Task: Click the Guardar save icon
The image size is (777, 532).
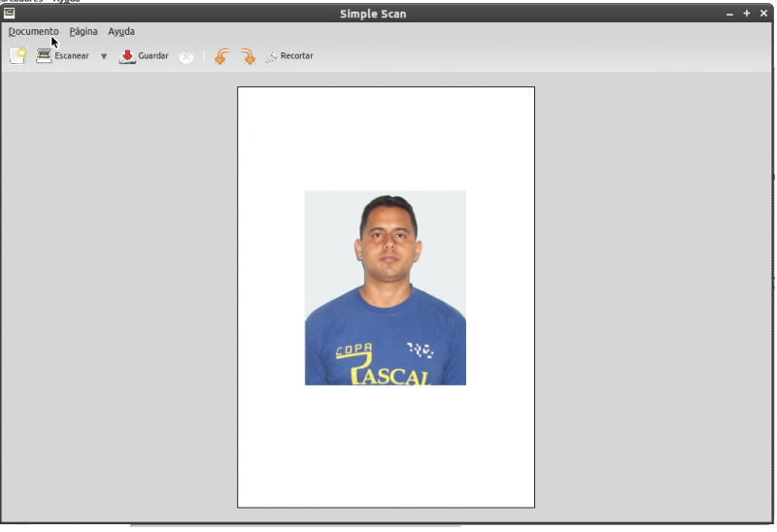Action: point(127,56)
